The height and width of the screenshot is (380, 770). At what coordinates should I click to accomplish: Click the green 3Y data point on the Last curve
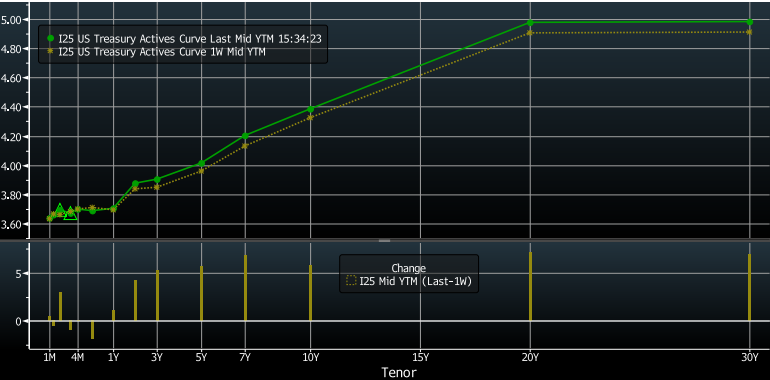click(157, 180)
